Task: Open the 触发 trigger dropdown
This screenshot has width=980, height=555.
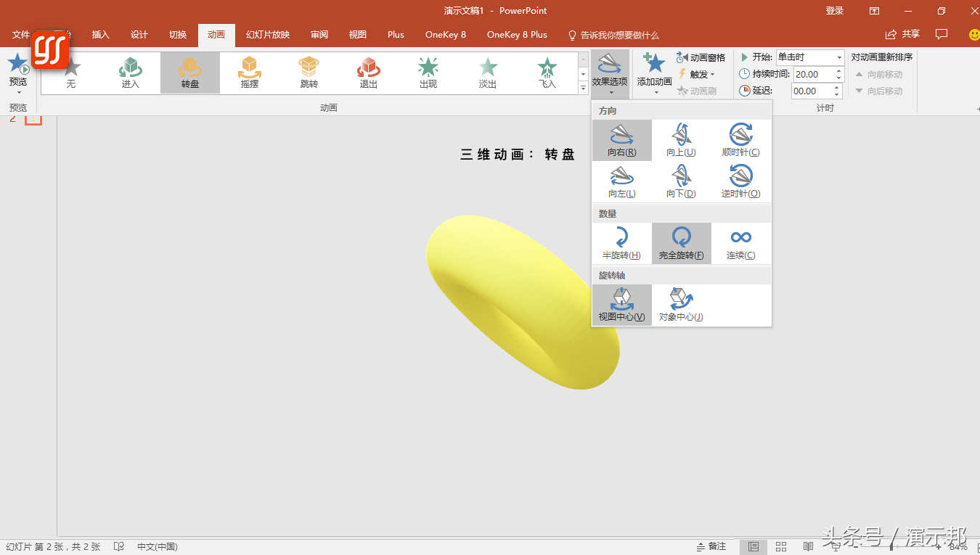Action: 697,74
